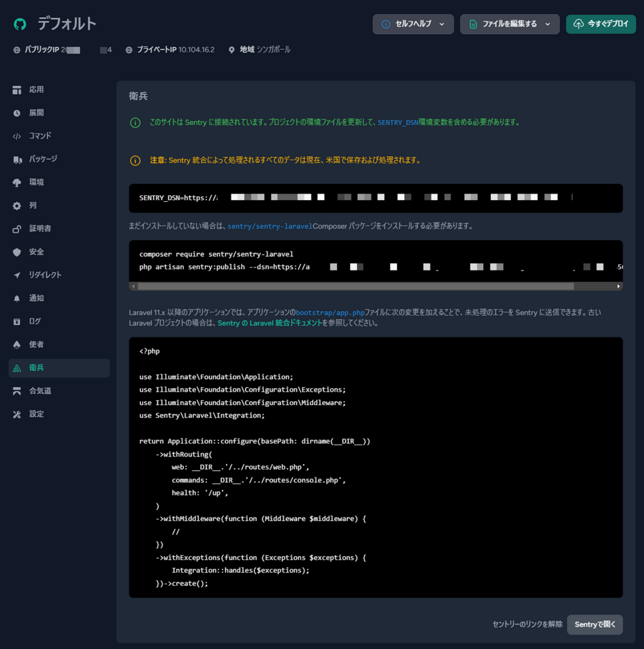This screenshot has width=644, height=649.
Task: Click the コマンド code brackets icon
Action: pyautogui.click(x=17, y=136)
